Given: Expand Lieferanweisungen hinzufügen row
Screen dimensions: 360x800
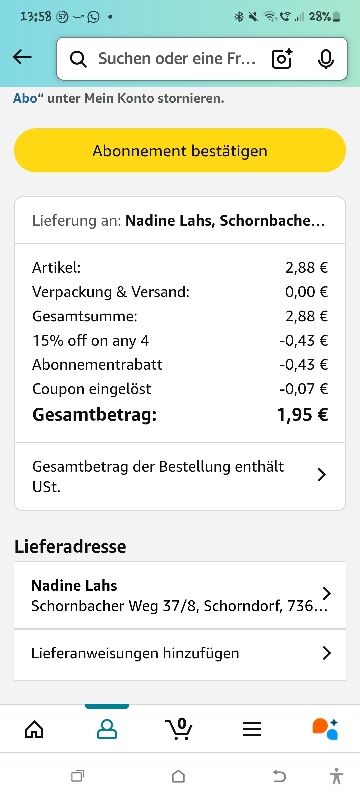Looking at the screenshot, I should 179,654.
